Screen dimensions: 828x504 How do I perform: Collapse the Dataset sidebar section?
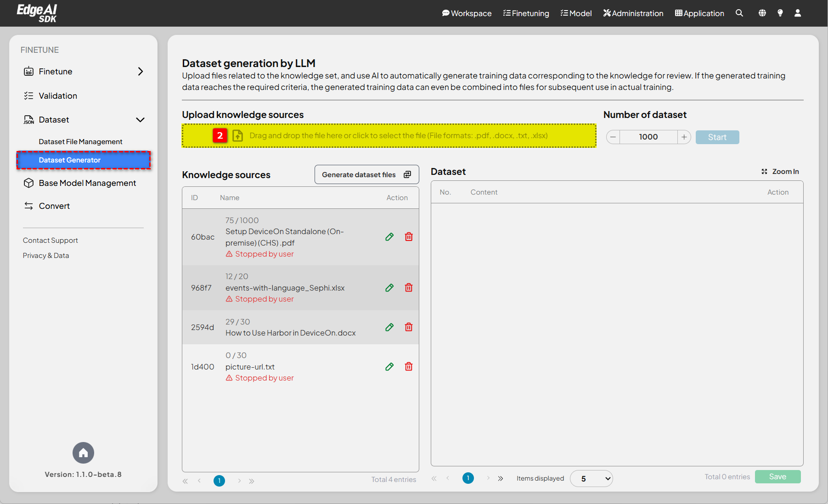(x=141, y=119)
